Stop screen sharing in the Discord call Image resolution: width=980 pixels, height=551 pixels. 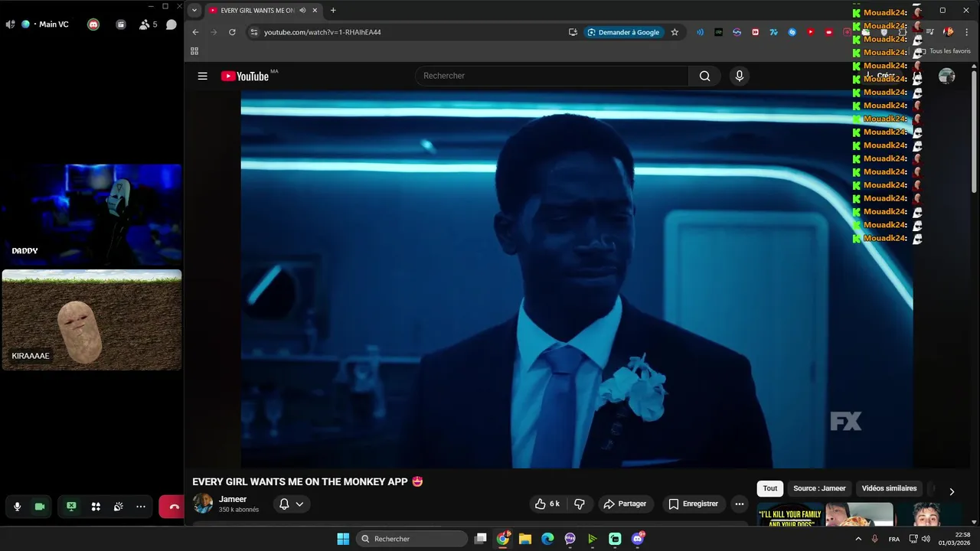point(71,507)
